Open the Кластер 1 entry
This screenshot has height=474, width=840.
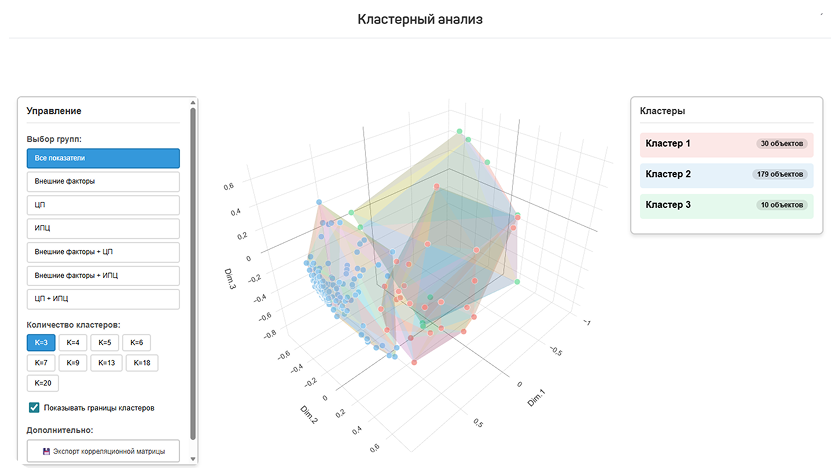726,144
